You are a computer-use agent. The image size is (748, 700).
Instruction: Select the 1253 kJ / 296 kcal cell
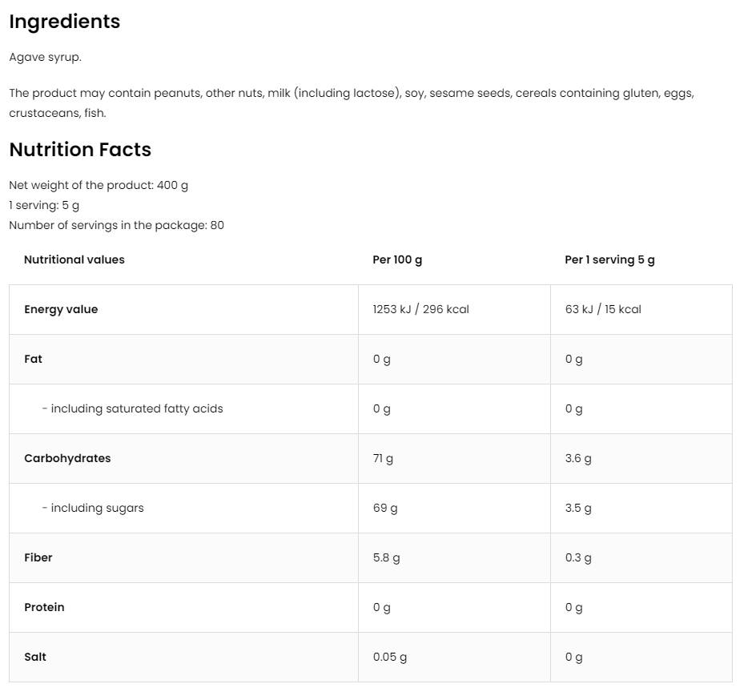[420, 309]
